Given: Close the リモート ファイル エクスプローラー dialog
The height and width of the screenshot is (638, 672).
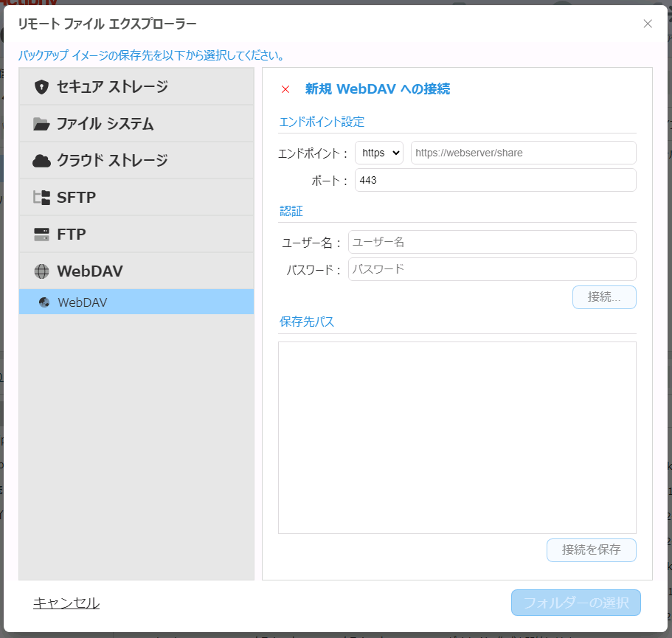Looking at the screenshot, I should pos(648,24).
